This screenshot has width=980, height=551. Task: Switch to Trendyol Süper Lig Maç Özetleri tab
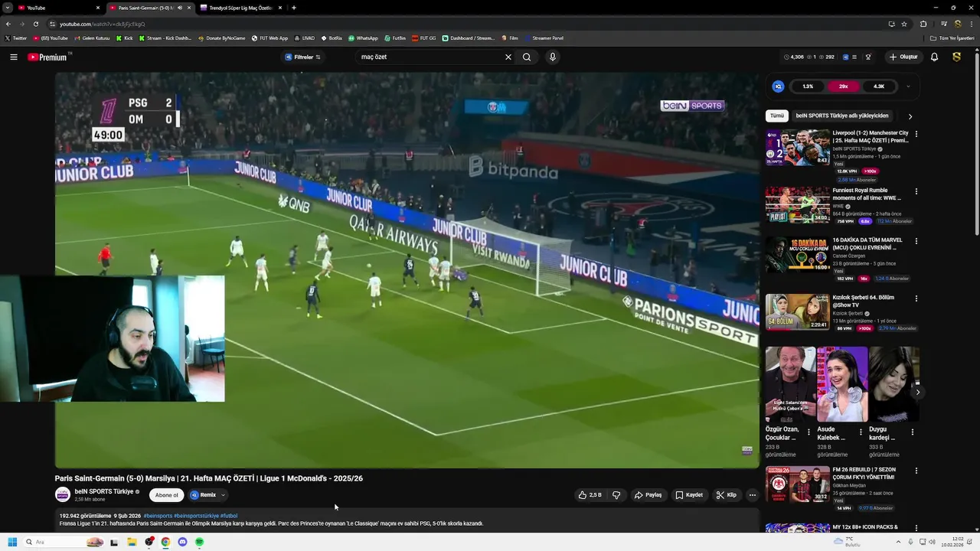click(240, 8)
